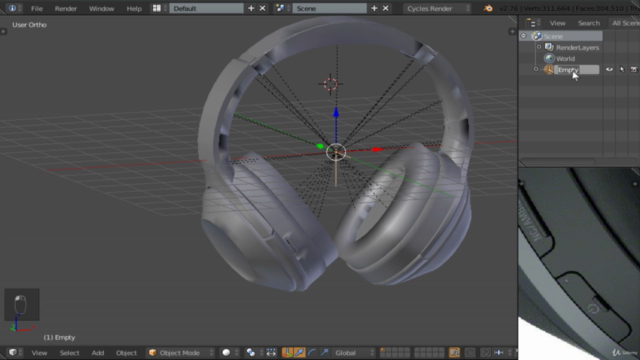The height and width of the screenshot is (360, 640).
Task: Click the blue Z-axis manipulator arrow
Action: (336, 112)
